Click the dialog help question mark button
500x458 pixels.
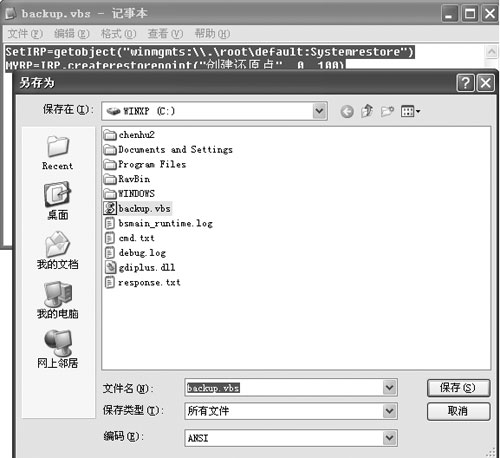click(x=465, y=83)
